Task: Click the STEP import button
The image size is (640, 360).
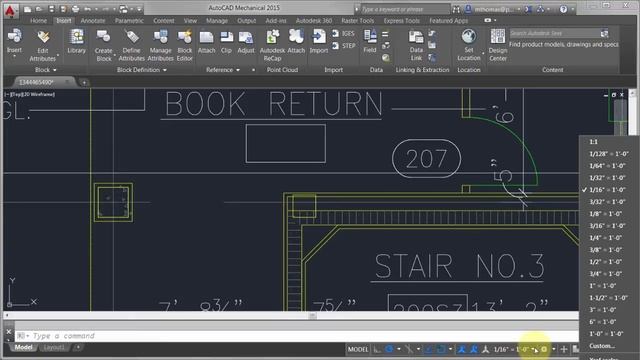Action: click(x=343, y=46)
